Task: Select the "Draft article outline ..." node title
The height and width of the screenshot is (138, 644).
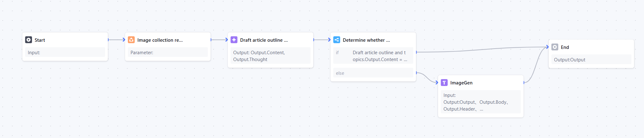Action: [x=264, y=40]
